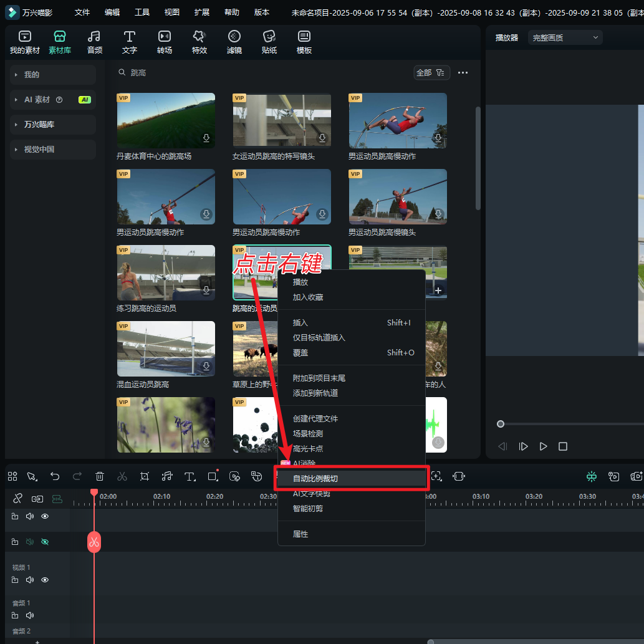Open the 文件 menu
The image size is (644, 644).
coord(82,12)
